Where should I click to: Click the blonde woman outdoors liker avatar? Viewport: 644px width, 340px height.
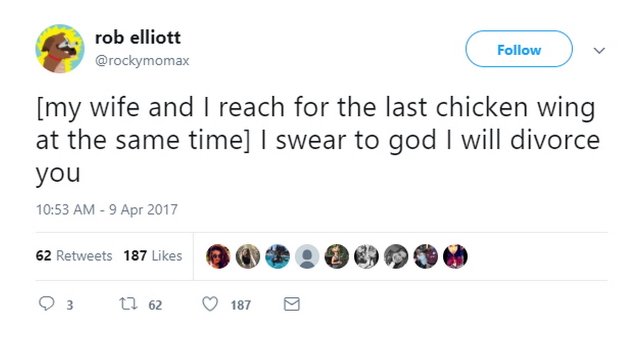(337, 256)
